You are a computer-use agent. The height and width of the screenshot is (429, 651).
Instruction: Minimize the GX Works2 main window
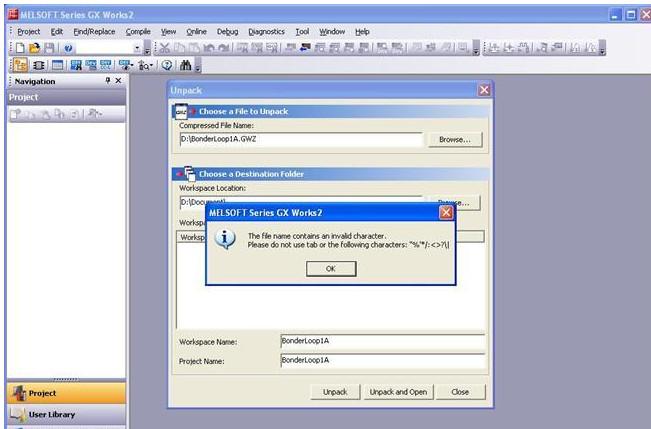click(x=616, y=15)
